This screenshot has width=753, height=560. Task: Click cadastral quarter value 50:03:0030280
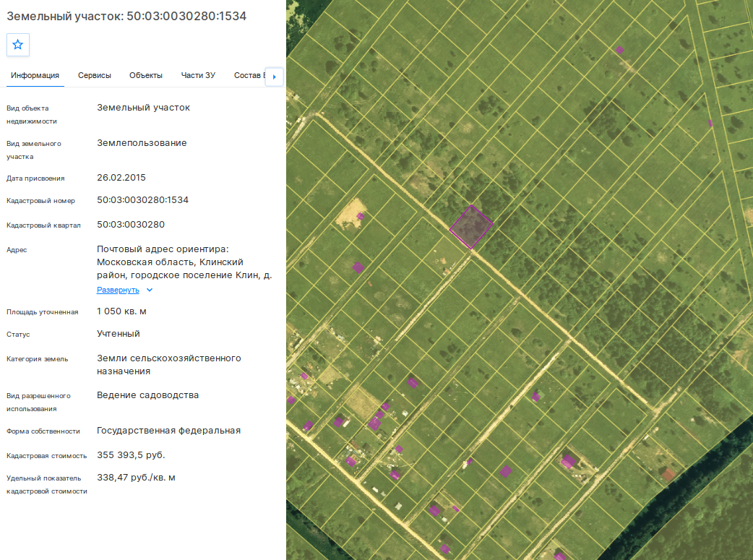131,224
